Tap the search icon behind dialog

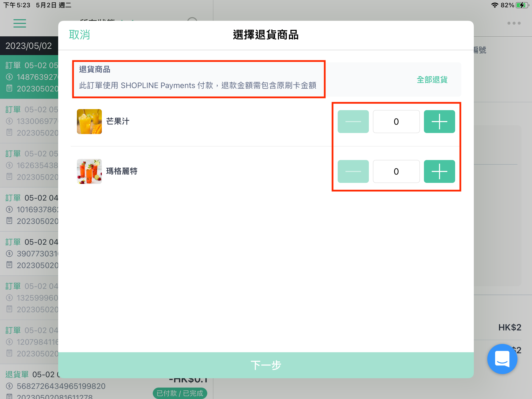point(192,19)
